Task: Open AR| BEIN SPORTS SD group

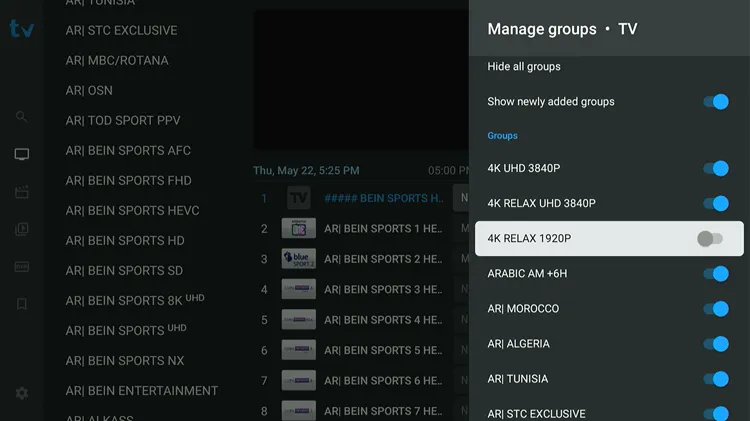Action: pos(124,271)
